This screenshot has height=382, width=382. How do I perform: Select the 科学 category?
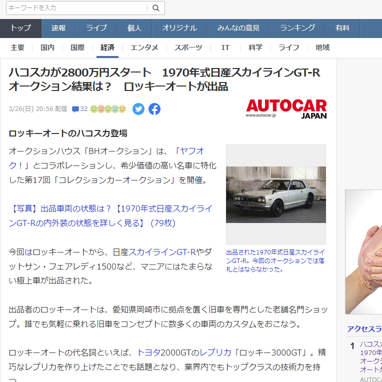(x=255, y=48)
